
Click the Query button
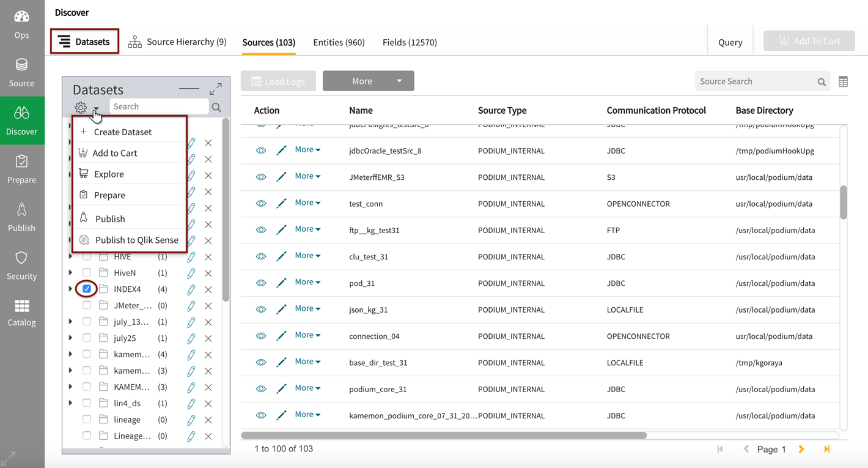point(730,42)
